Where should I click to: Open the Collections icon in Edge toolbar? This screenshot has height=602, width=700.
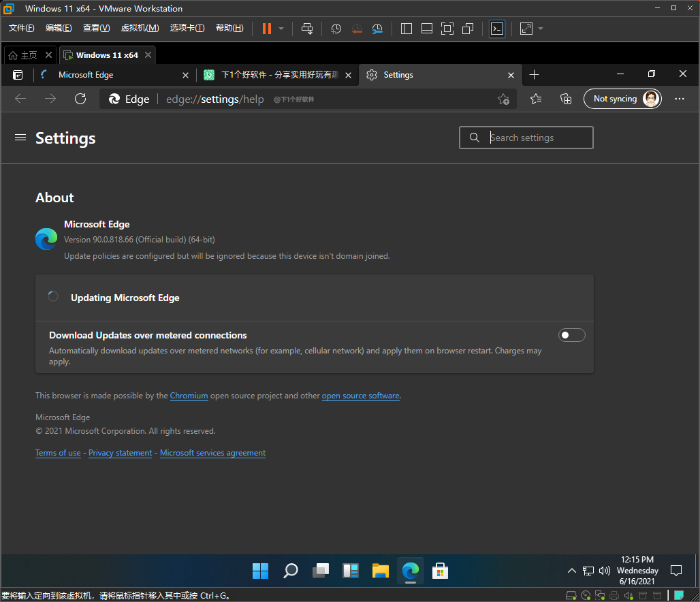(566, 99)
